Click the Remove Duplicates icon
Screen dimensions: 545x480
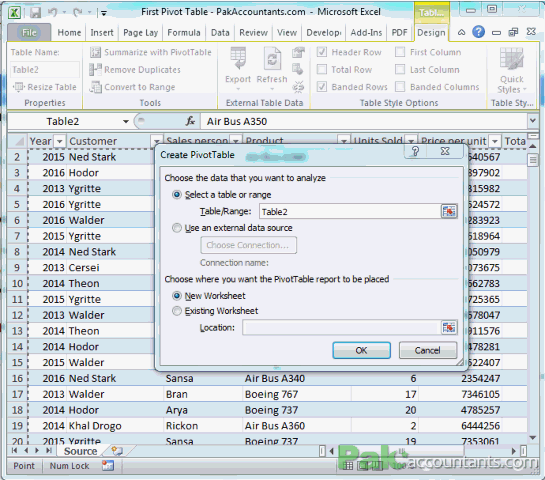click(x=95, y=70)
